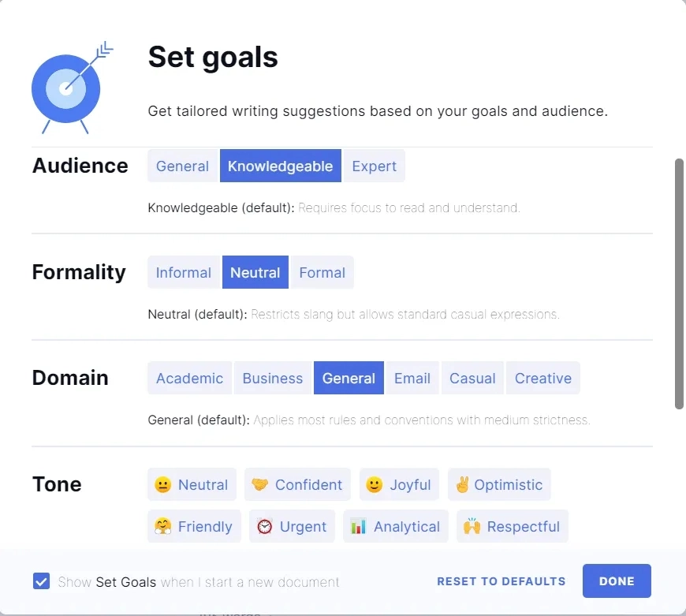Image resolution: width=686 pixels, height=616 pixels.
Task: Choose the Academic domain
Action: pos(190,379)
